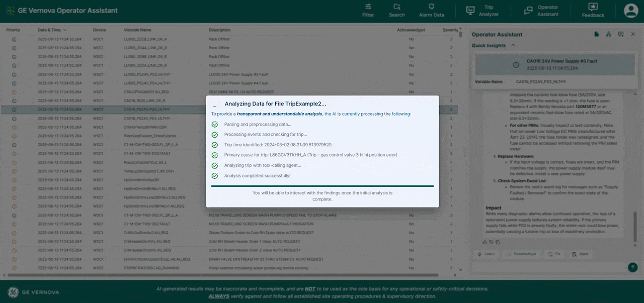Screen dimensions: 644x303
Task: Click the Acknowledged column header
Action: 411,30
